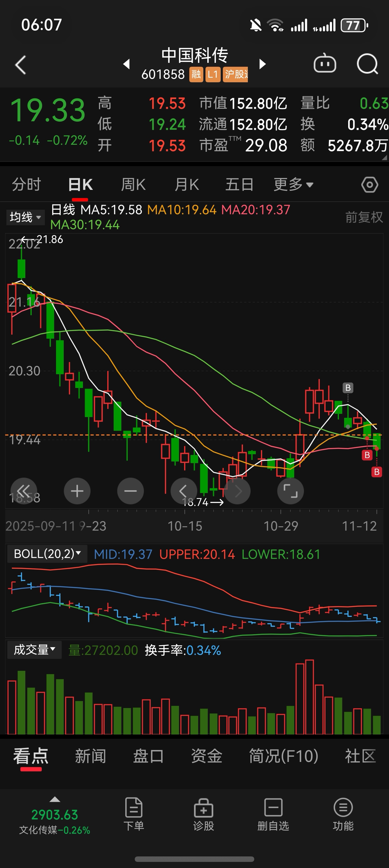Go back with the top-left arrow
389x868 pixels.
point(20,65)
